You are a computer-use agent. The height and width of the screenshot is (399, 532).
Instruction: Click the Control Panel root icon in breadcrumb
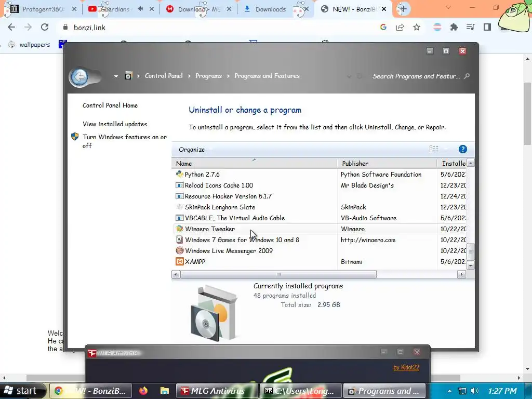click(128, 76)
